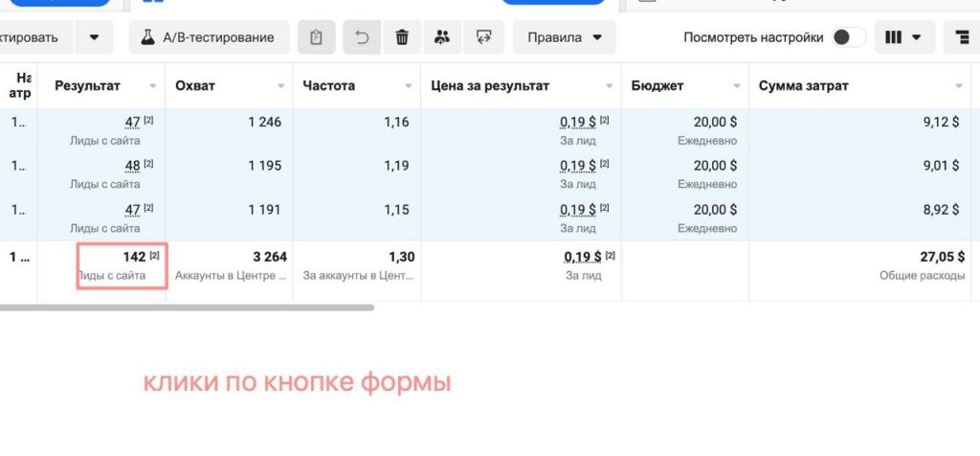This screenshot has height=456, width=980.
Task: Click the undo arrow icon
Action: (x=362, y=37)
